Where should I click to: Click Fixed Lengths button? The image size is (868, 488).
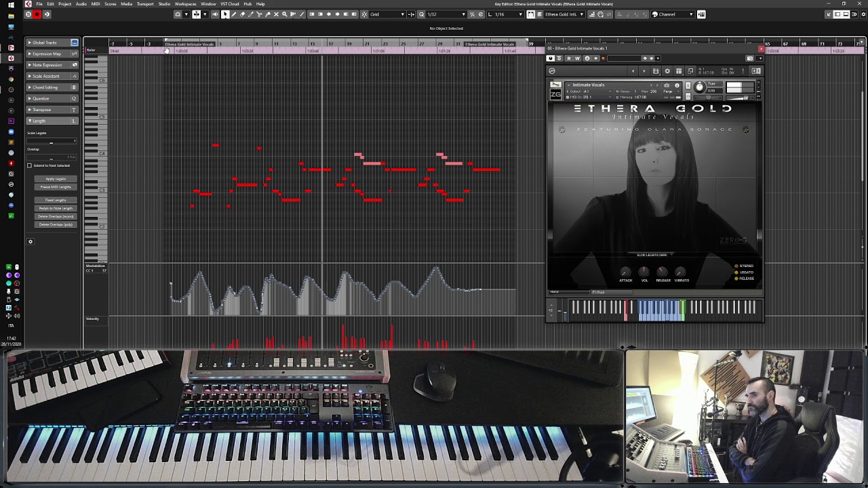(x=56, y=200)
